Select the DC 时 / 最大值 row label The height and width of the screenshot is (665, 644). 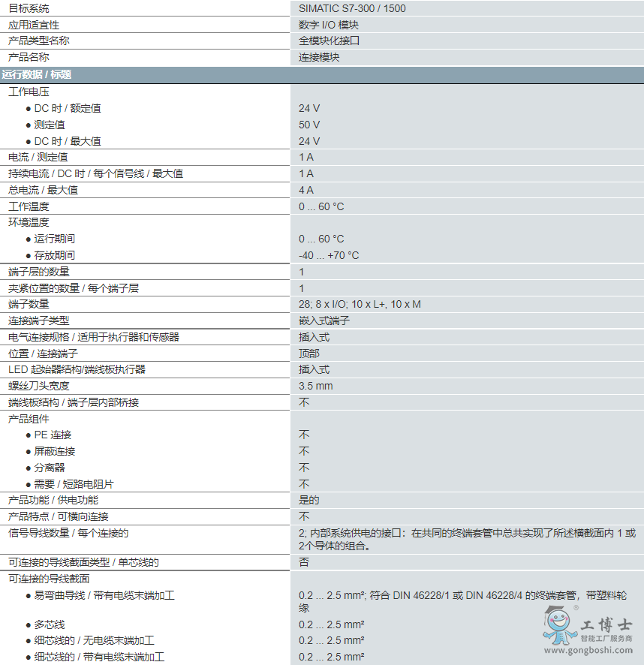[68, 141]
